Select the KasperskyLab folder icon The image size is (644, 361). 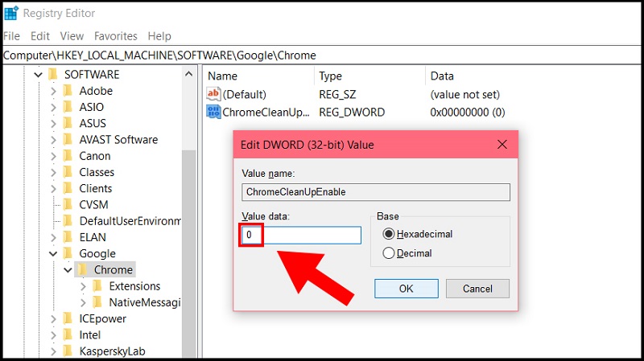pyautogui.click(x=68, y=351)
